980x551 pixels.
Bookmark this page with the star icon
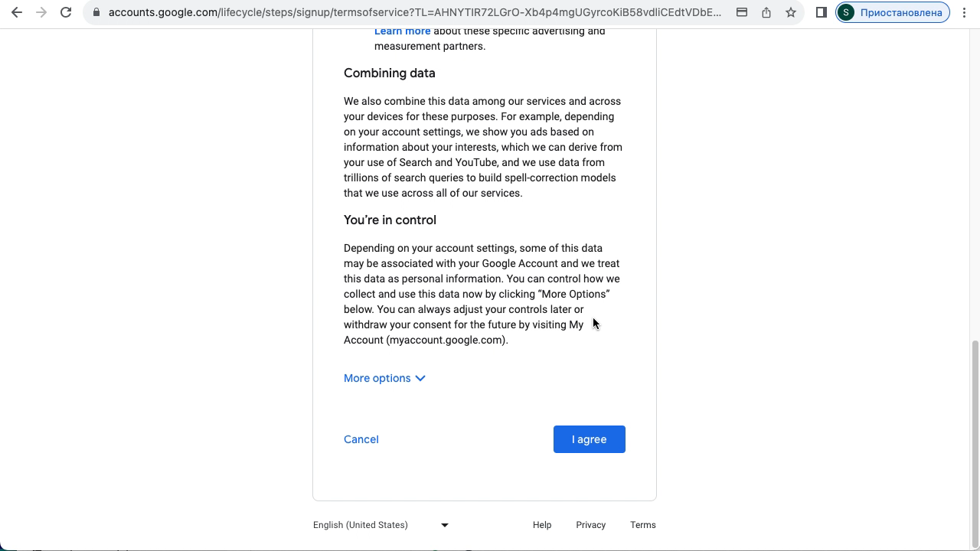pyautogui.click(x=791, y=12)
